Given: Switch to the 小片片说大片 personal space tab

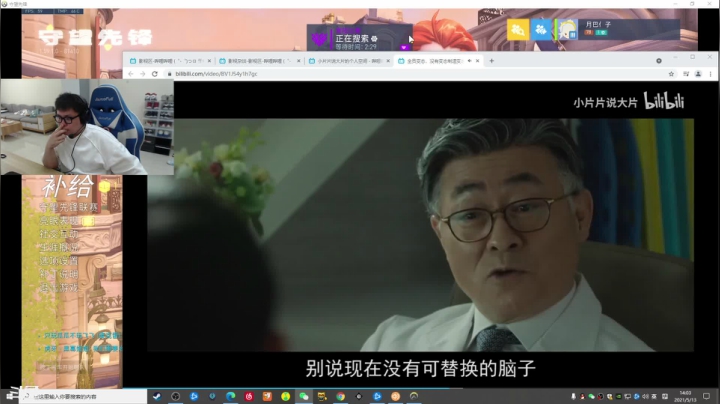Looking at the screenshot, I should 349,61.
